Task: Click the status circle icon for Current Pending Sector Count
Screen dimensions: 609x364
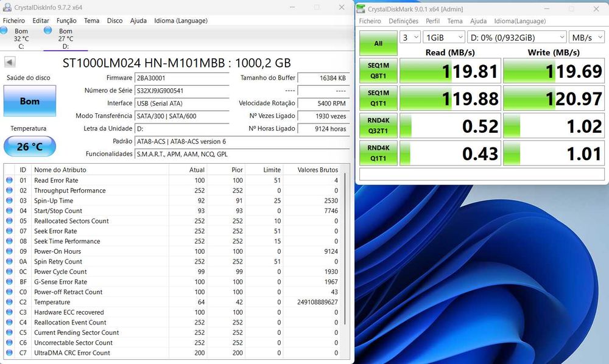Action: click(9, 332)
